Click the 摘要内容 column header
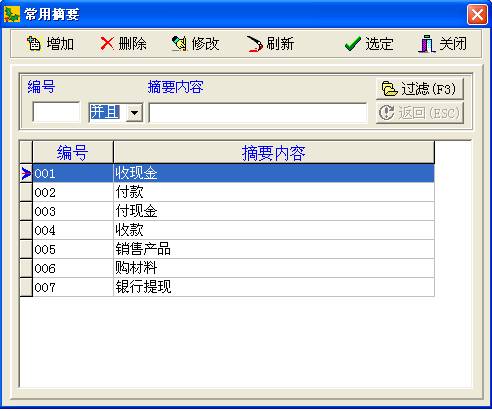The width and height of the screenshot is (492, 411). point(274,152)
